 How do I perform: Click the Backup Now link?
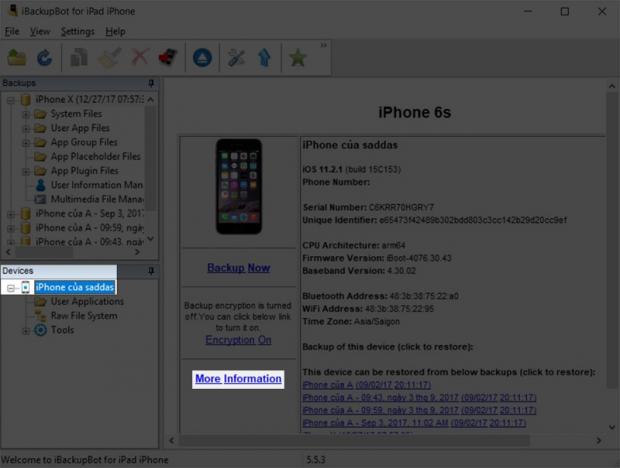pyautogui.click(x=239, y=268)
